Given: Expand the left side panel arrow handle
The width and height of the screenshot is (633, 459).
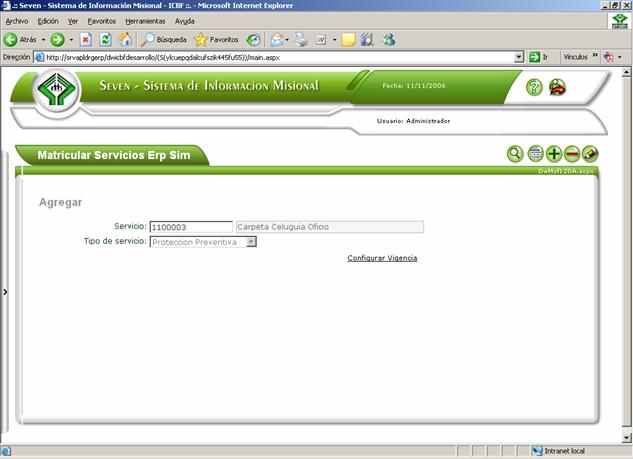Looking at the screenshot, I should tap(5, 292).
